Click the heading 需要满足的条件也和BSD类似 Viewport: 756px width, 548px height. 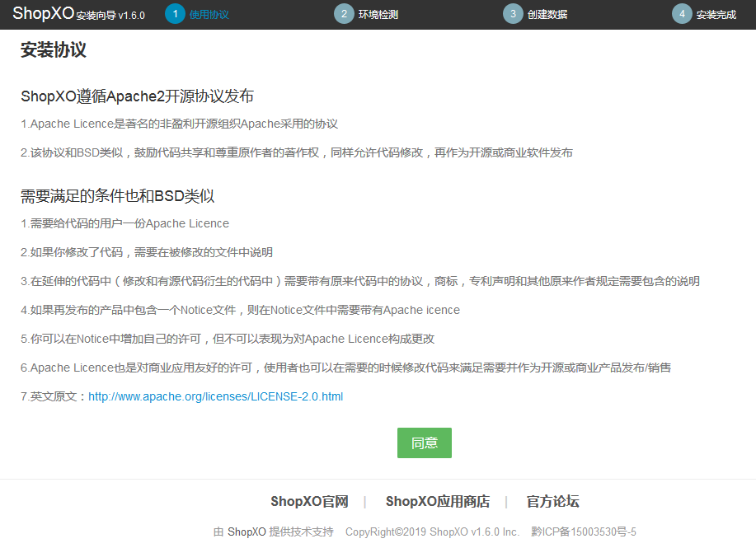tap(118, 196)
